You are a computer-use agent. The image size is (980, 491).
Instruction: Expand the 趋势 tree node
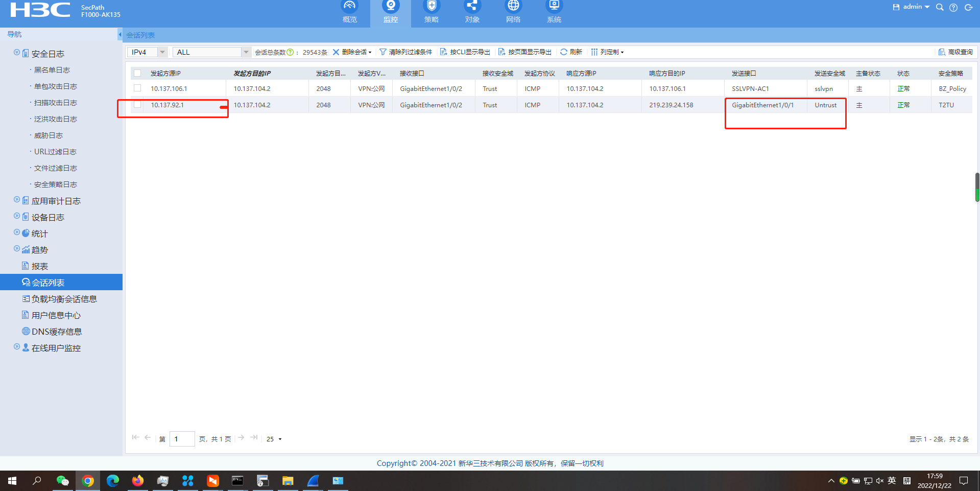point(17,248)
